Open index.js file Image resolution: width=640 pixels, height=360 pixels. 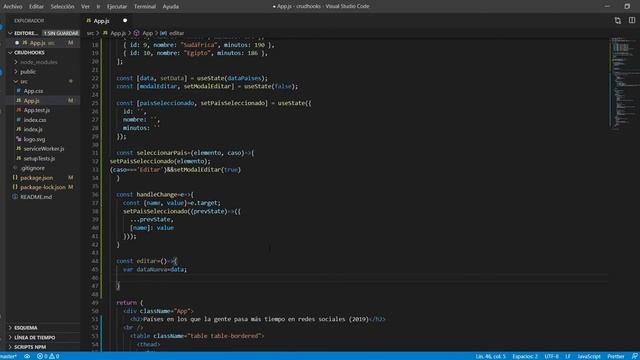tap(33, 129)
